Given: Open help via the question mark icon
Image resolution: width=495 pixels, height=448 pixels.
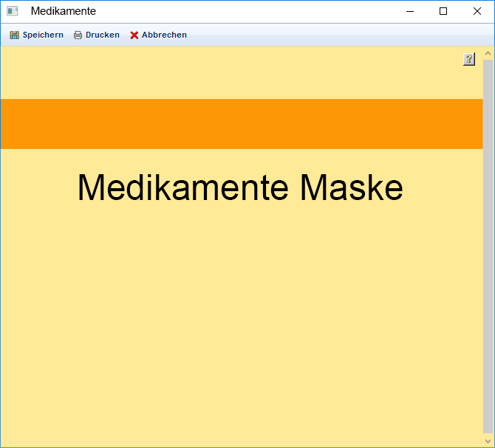Looking at the screenshot, I should point(468,59).
